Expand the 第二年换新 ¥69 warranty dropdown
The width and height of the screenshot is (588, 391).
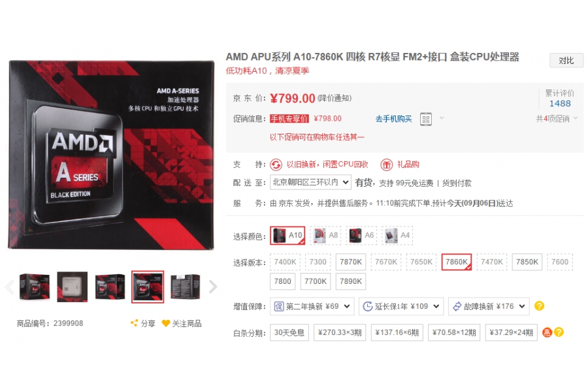click(x=312, y=306)
